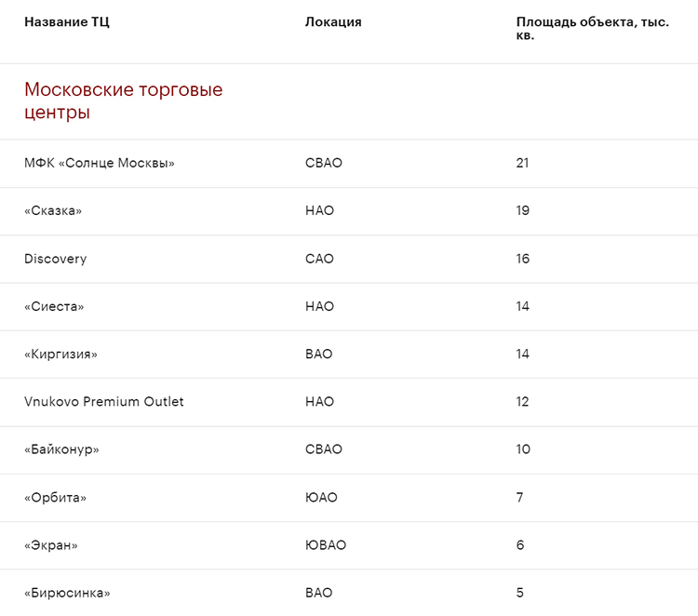This screenshot has width=698, height=616.
Task: Click the area value 21
Action: click(523, 163)
